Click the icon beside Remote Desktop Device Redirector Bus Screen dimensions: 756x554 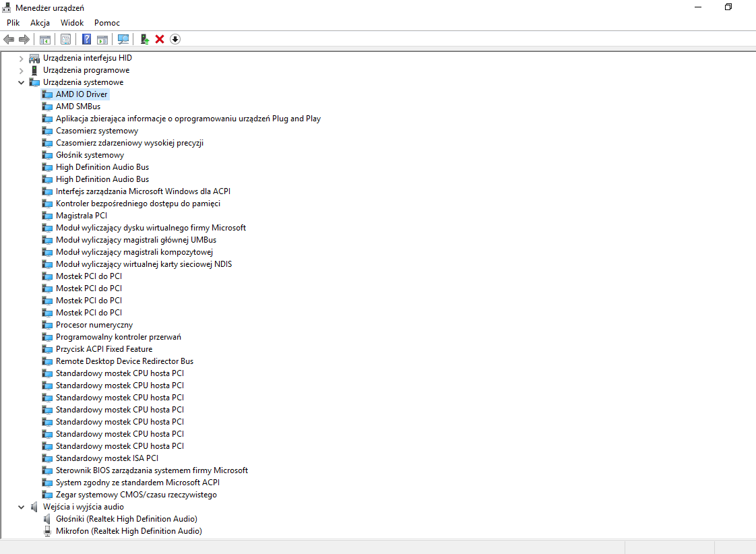click(47, 361)
